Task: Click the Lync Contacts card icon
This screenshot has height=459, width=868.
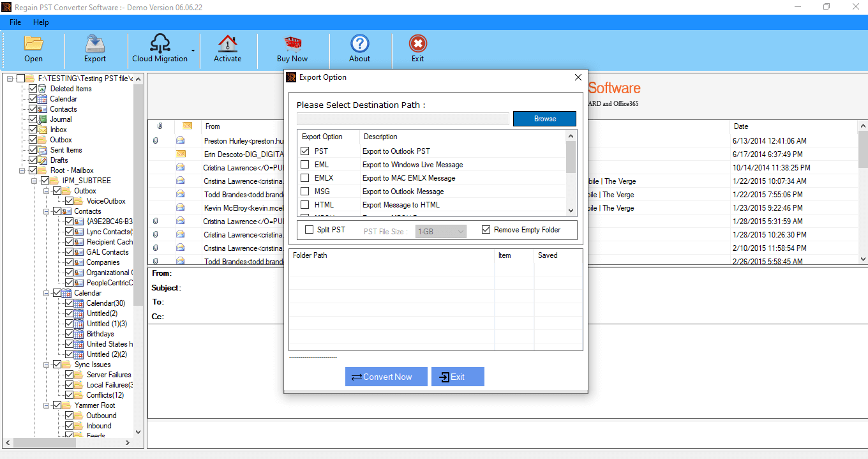Action: pos(79,232)
